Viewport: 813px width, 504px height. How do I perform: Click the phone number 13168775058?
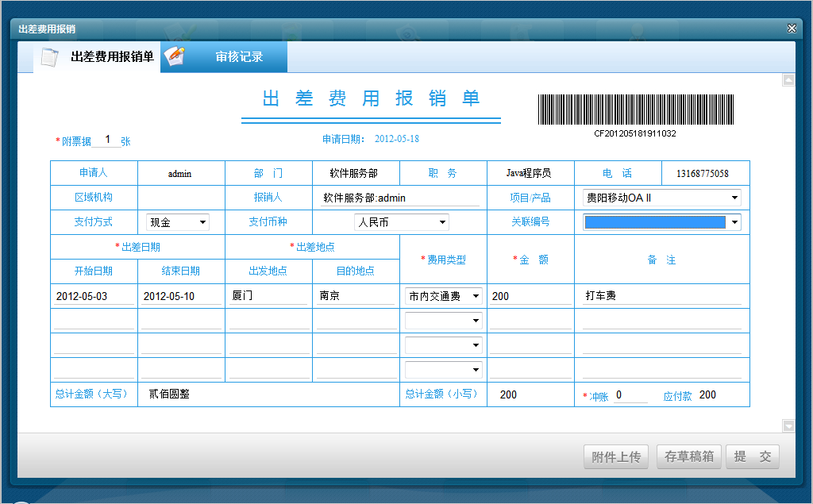coord(703,174)
